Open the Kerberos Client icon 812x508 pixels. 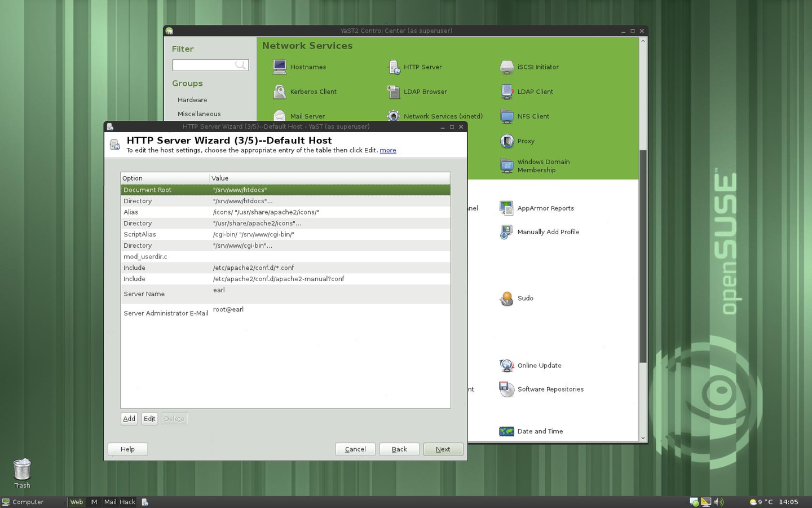[280, 91]
